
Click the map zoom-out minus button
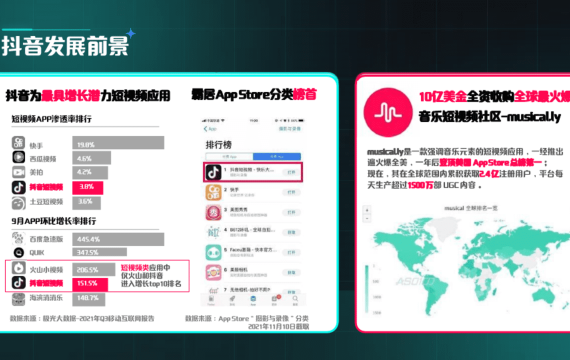[367, 219]
